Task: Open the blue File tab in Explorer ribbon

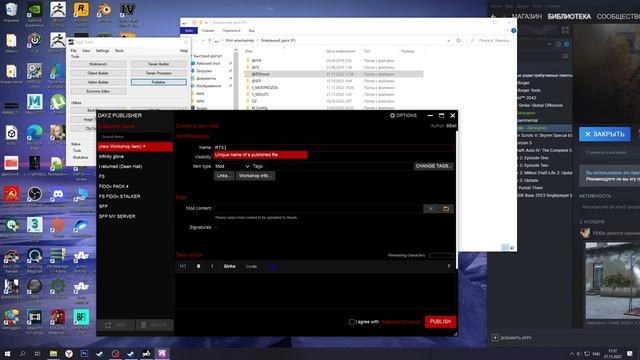Action: tap(189, 31)
